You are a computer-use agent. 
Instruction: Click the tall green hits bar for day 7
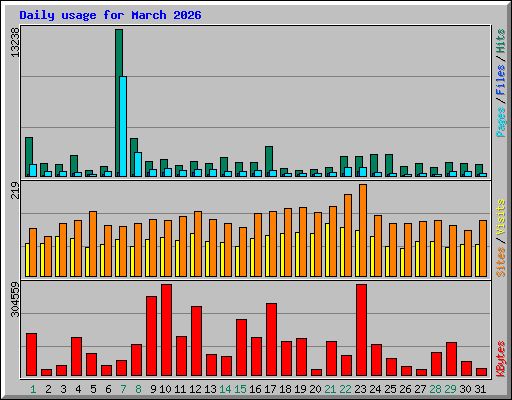[119, 103]
